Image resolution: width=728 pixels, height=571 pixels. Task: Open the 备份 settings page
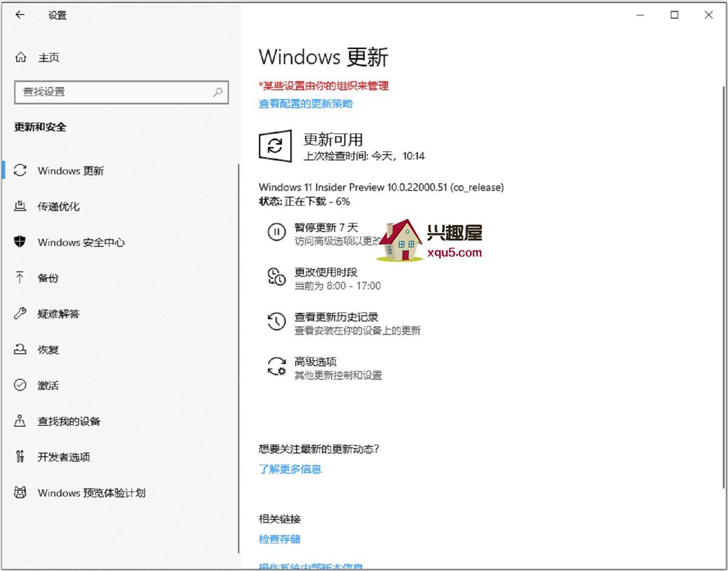[49, 278]
